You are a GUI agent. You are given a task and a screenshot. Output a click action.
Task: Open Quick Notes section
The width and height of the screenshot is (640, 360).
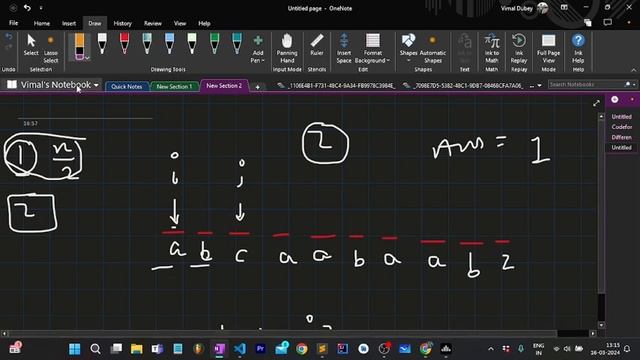pyautogui.click(x=127, y=86)
